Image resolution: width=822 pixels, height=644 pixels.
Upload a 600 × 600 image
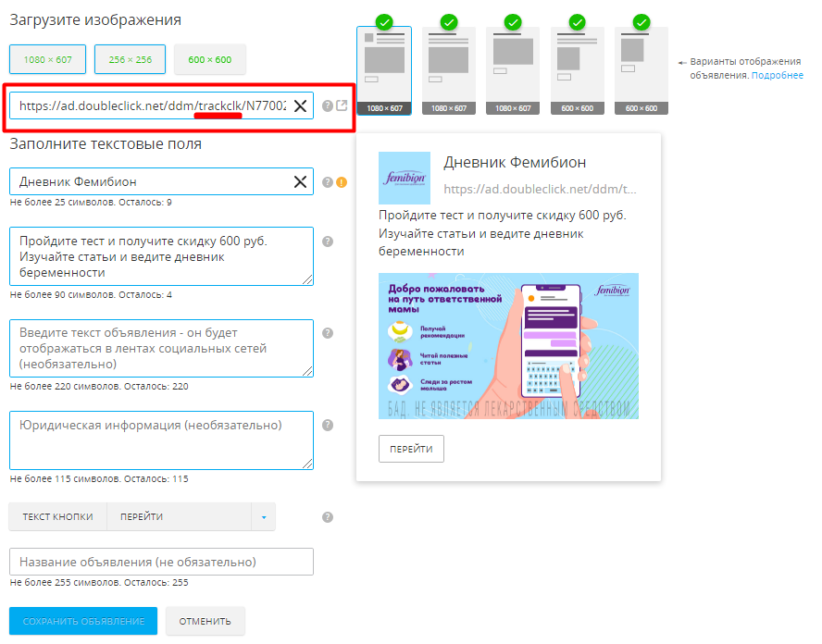pos(210,60)
